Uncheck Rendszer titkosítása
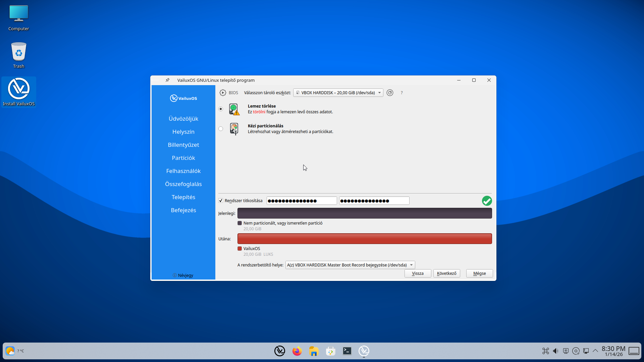 point(221,200)
